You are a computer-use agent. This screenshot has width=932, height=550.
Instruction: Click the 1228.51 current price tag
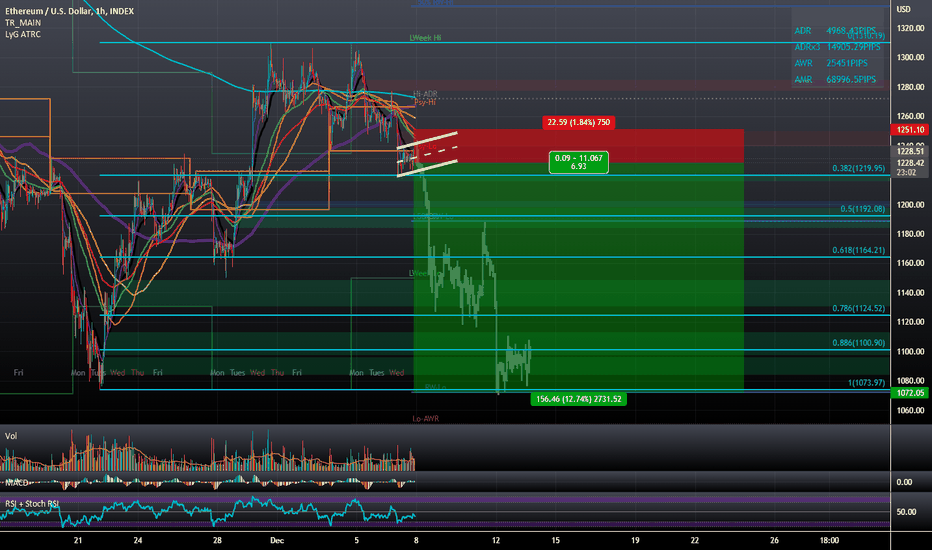pos(910,152)
